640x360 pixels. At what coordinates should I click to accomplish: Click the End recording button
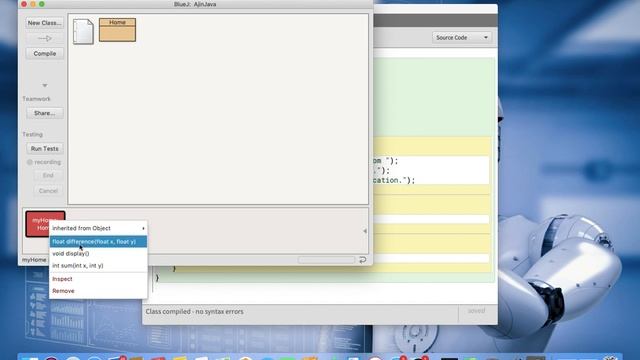coord(48,176)
